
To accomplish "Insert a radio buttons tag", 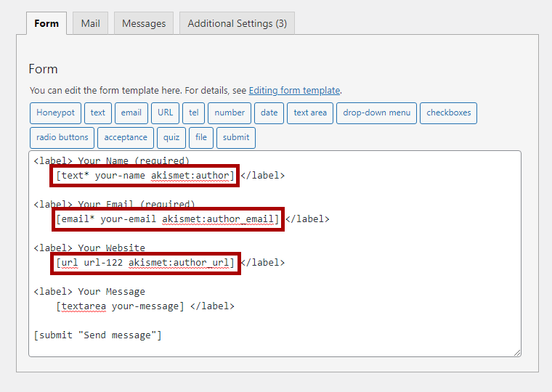I will click(x=62, y=138).
